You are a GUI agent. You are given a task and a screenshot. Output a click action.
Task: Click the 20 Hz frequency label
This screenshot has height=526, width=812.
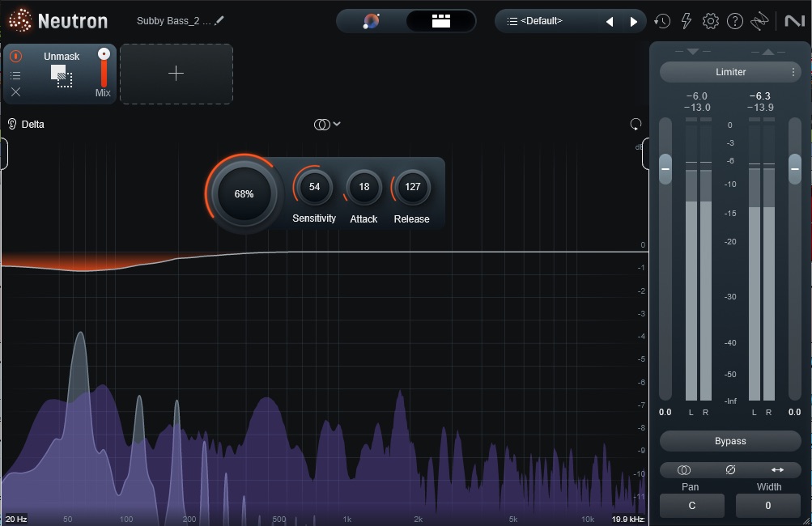pyautogui.click(x=16, y=519)
